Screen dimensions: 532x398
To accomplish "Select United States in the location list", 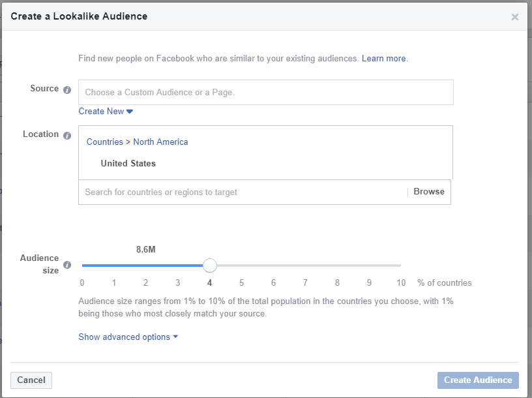I will click(128, 164).
